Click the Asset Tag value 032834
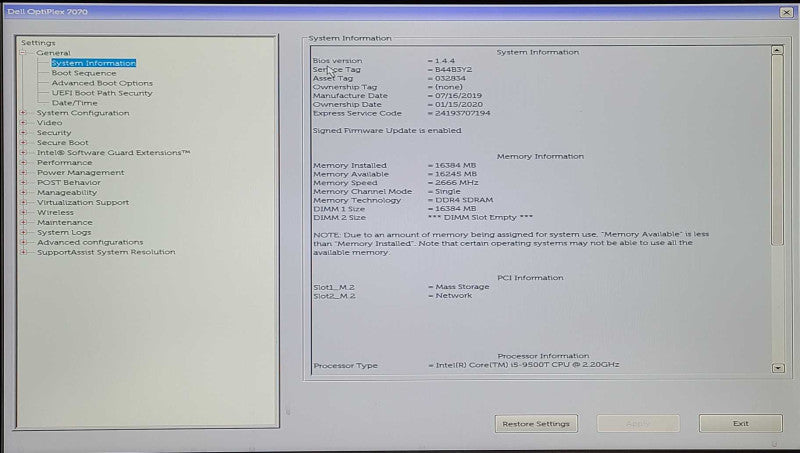This screenshot has width=800, height=453. click(x=450, y=78)
